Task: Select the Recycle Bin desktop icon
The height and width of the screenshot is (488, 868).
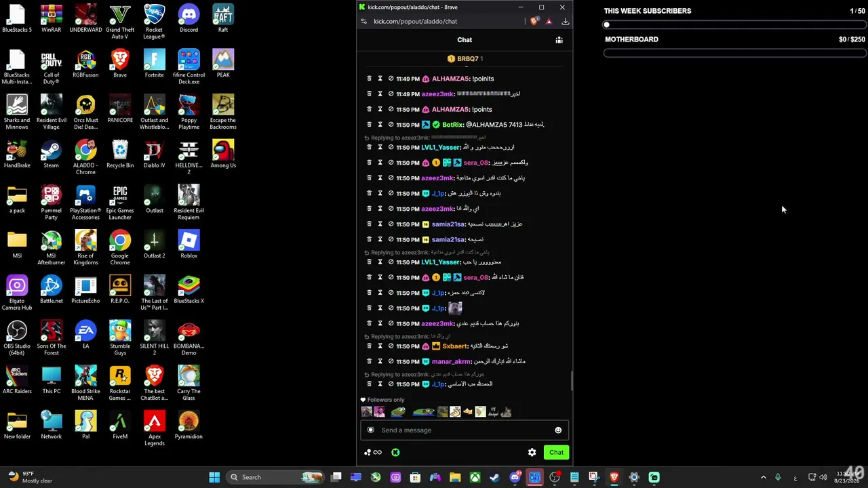Action: (120, 155)
